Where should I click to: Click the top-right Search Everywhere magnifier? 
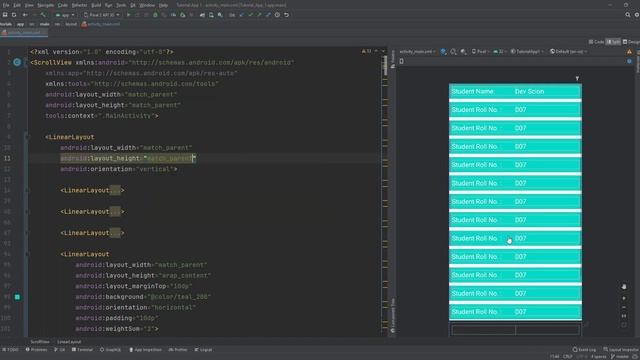pyautogui.click(x=628, y=15)
